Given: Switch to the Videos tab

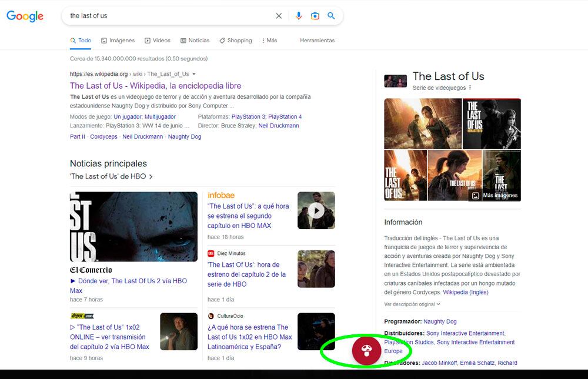Looking at the screenshot, I should (158, 40).
